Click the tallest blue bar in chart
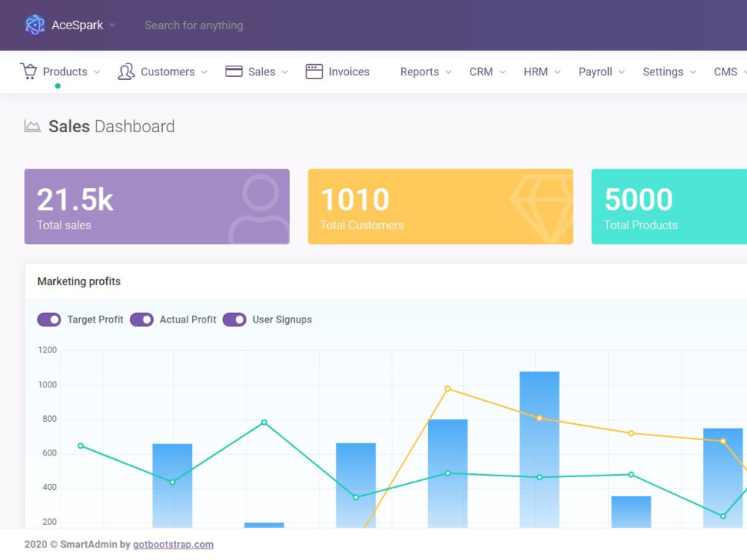Viewport: 747px width, 560px height. pyautogui.click(x=539, y=449)
